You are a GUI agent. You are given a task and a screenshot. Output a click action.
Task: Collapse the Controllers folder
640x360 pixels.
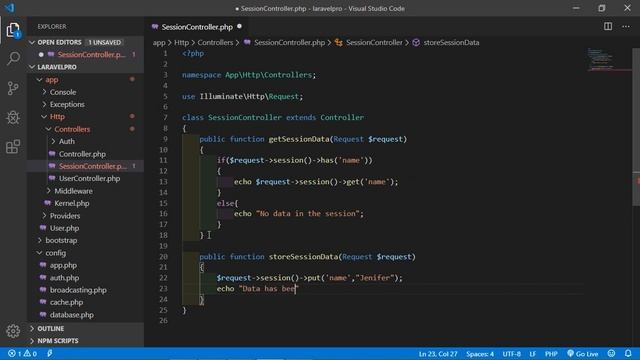pos(49,129)
